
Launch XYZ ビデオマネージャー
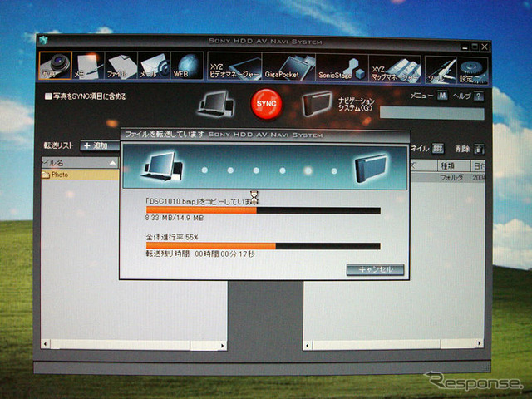(x=234, y=66)
